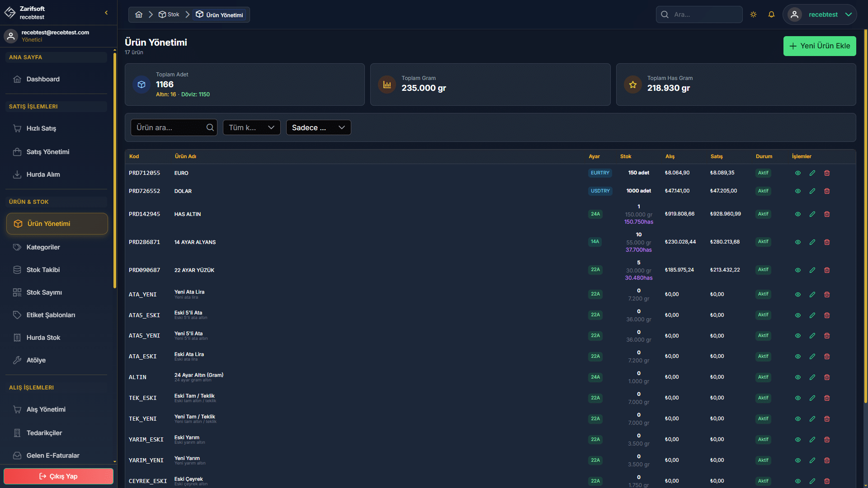Edit Yeni Ata Lira pencil icon
868x488 pixels.
click(812, 295)
